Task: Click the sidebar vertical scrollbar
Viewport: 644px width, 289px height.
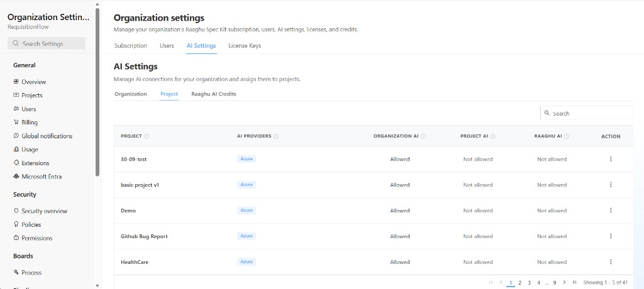Action: [x=97, y=92]
